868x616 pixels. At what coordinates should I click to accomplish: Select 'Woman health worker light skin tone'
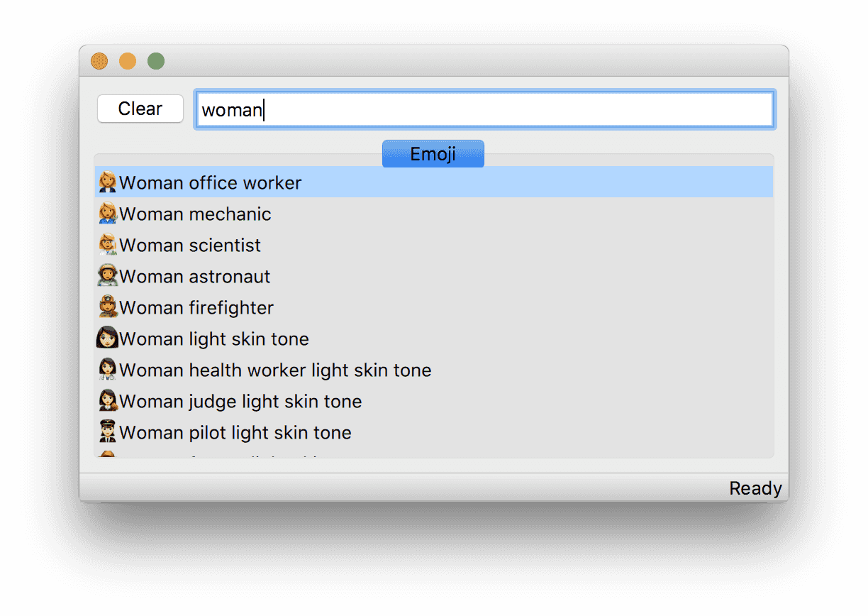coord(275,370)
